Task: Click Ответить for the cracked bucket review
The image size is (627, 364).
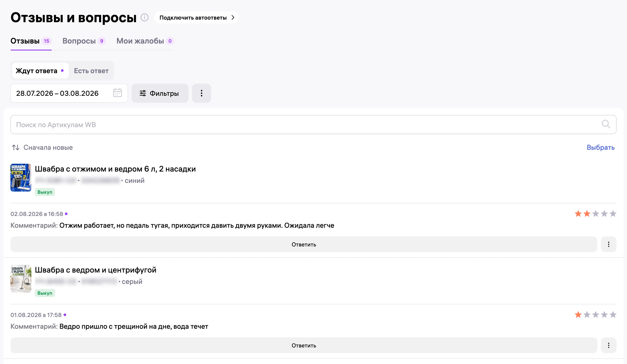Action: click(x=304, y=345)
